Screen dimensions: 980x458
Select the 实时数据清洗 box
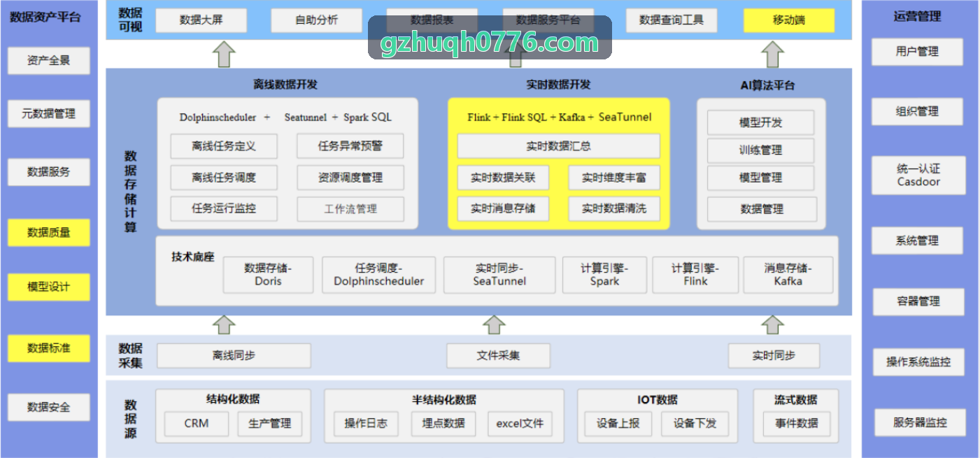614,208
